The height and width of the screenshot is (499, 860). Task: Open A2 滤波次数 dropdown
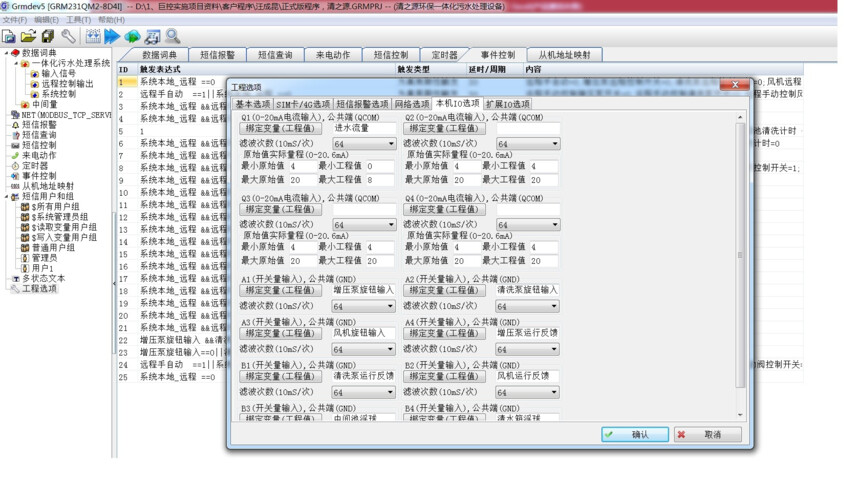pyautogui.click(x=528, y=306)
